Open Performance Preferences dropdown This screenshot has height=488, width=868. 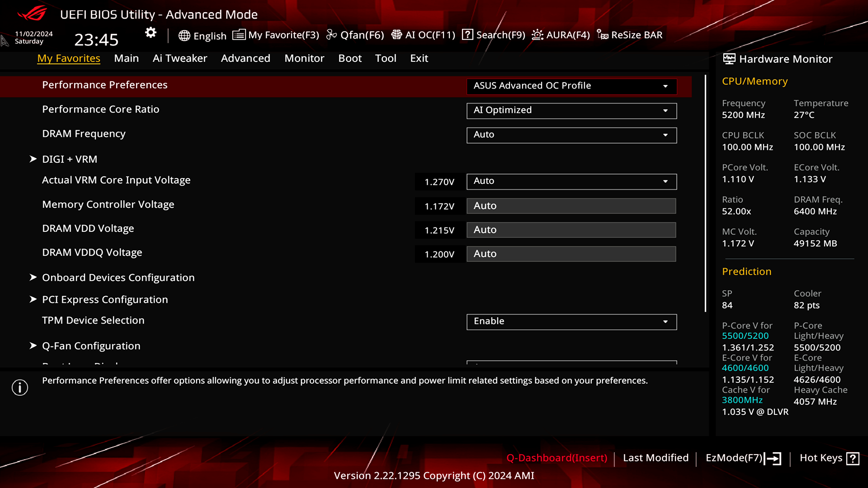(571, 86)
